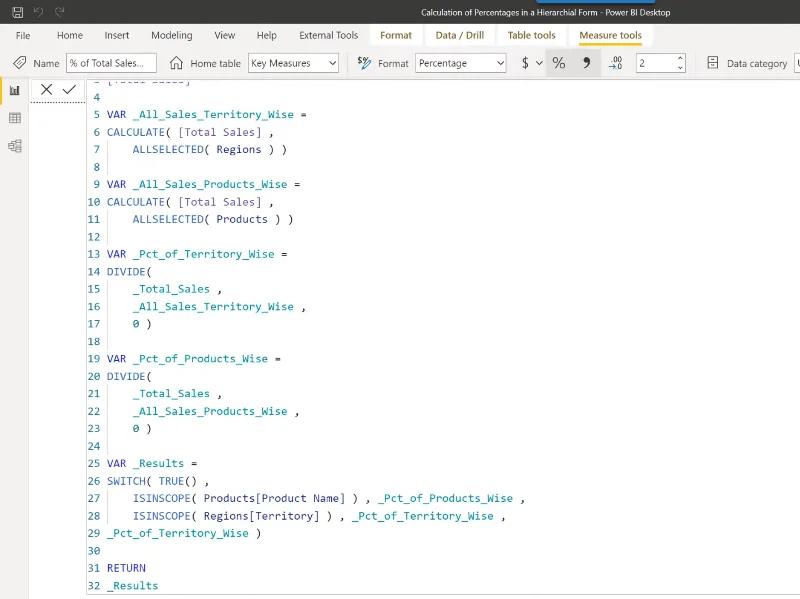Screen dimensions: 800x599
Task: Open the Help ribbon tab
Action: click(266, 35)
